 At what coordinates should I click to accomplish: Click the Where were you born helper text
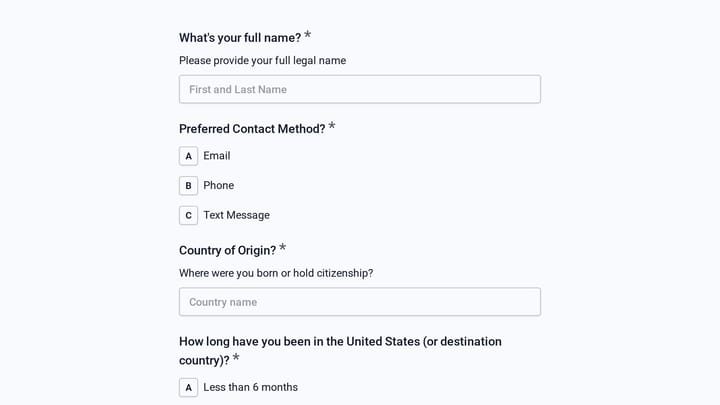point(276,273)
